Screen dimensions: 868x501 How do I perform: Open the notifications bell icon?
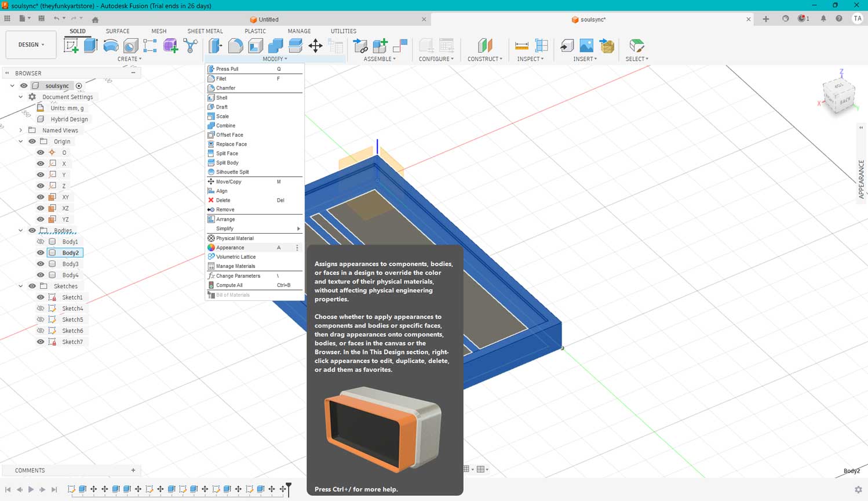pos(823,19)
